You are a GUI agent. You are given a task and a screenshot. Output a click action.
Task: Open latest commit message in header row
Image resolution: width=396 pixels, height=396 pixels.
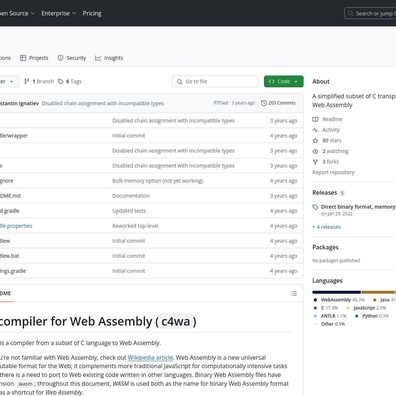[103, 103]
